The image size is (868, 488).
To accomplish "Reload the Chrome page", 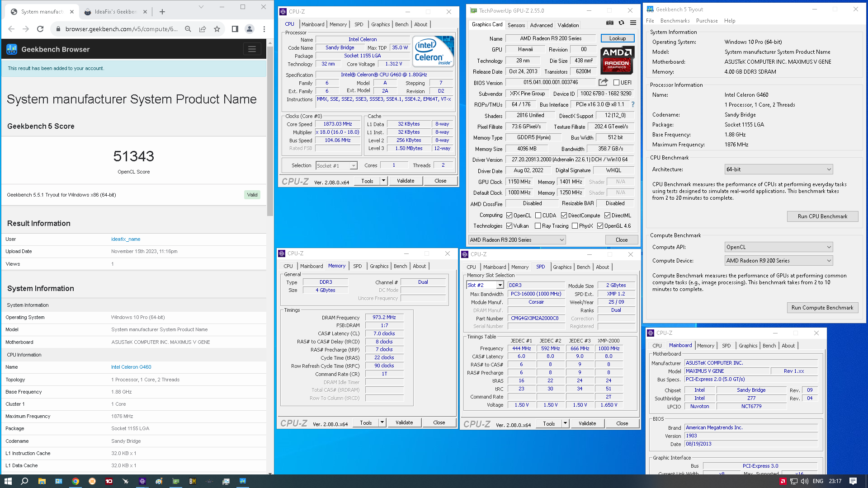I will click(40, 29).
